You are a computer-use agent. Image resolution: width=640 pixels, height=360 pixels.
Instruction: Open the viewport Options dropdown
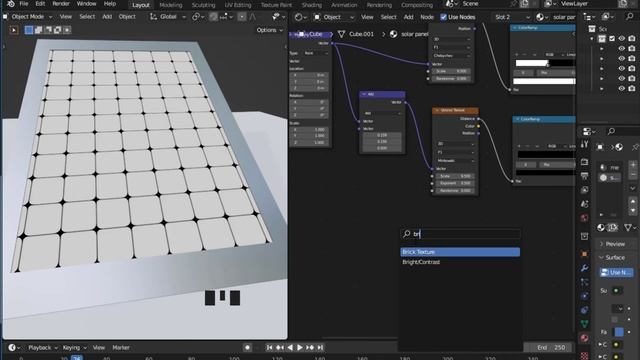[x=269, y=30]
